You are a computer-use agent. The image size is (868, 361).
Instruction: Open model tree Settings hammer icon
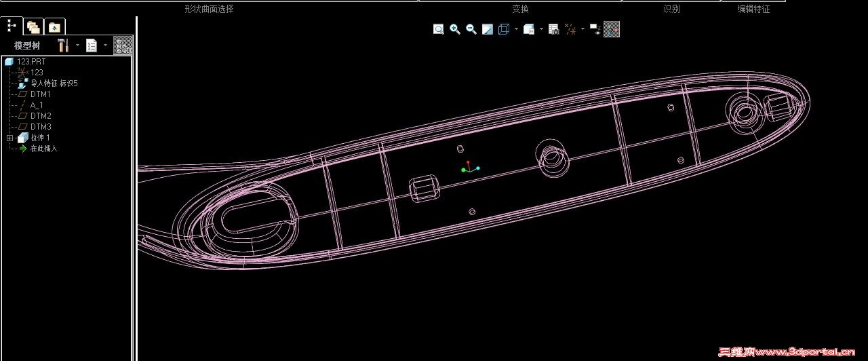pyautogui.click(x=63, y=45)
